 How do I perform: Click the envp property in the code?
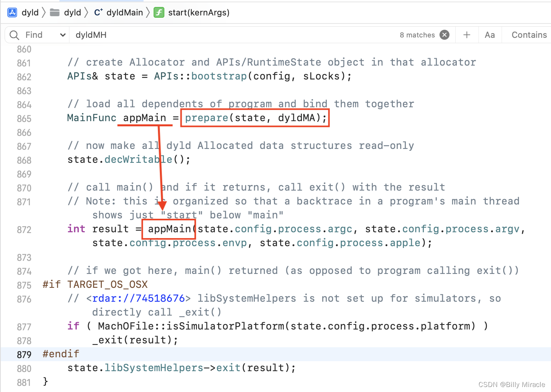[x=235, y=243]
